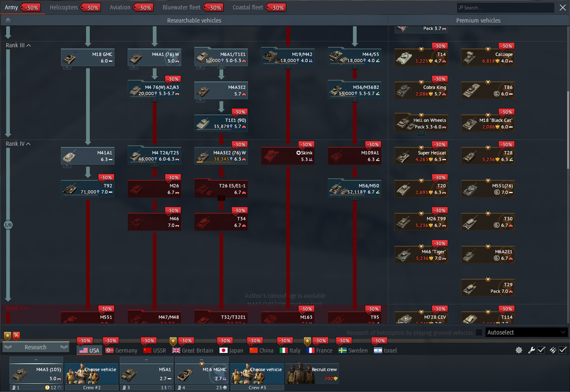The height and width of the screenshot is (392, 570).
Task: Select premium M551(76) vehicle card
Action: [488, 189]
